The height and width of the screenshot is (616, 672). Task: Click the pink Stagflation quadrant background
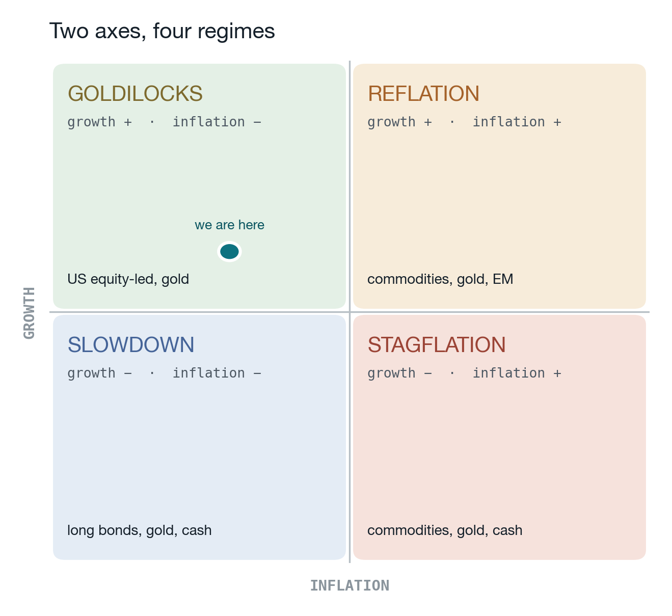click(x=499, y=448)
